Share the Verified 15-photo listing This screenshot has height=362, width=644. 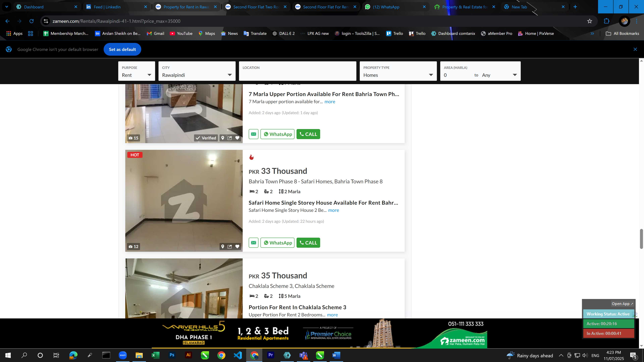point(229,138)
